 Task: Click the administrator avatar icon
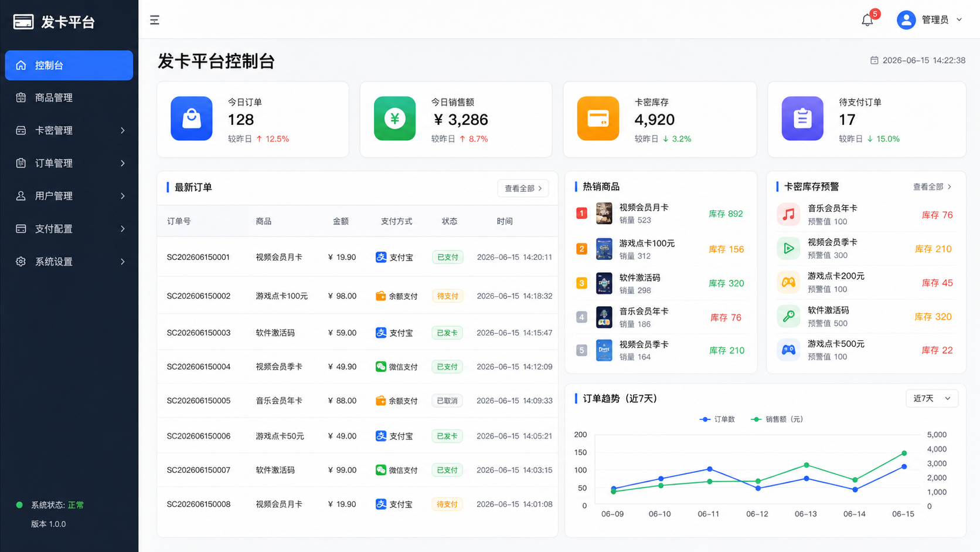click(x=906, y=20)
